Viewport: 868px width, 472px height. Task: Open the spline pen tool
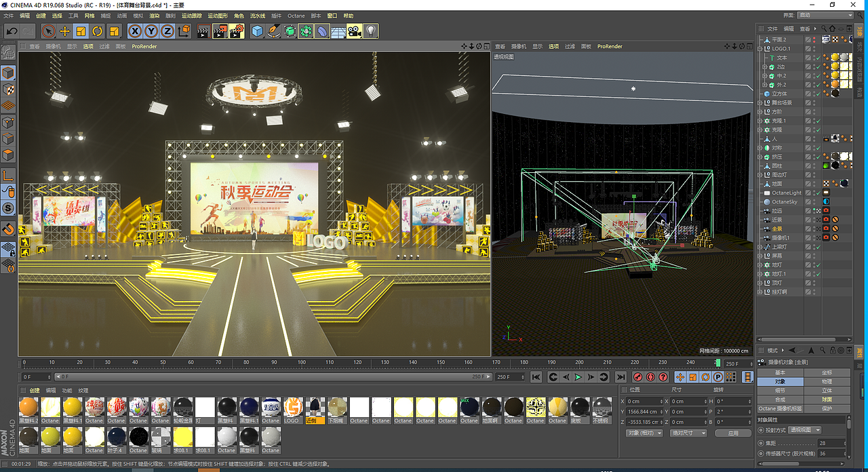click(274, 31)
